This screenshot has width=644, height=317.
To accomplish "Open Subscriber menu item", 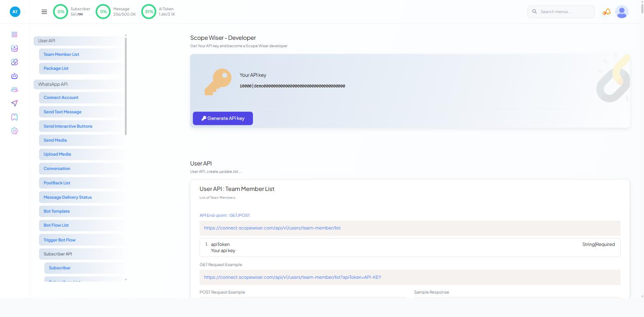I will (84, 268).
